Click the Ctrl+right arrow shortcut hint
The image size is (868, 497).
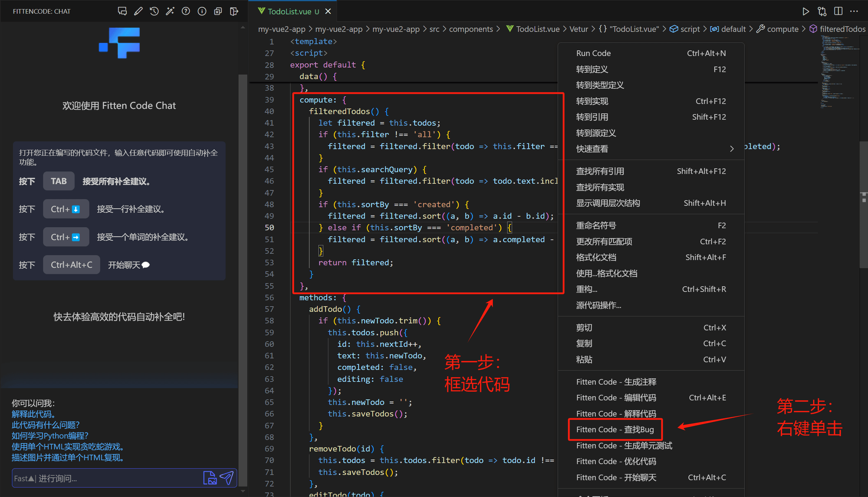[x=66, y=237]
